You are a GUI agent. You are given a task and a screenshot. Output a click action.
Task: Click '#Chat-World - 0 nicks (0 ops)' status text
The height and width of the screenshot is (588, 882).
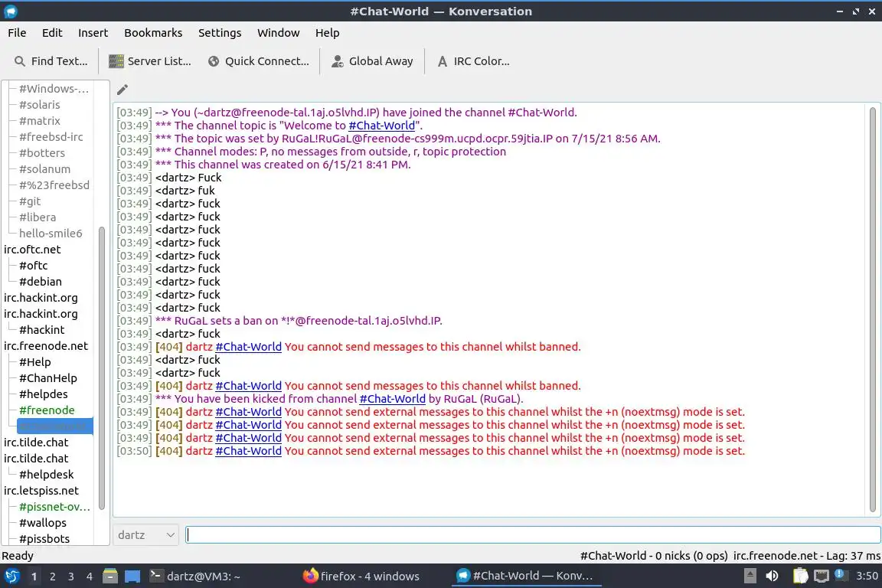coord(654,556)
